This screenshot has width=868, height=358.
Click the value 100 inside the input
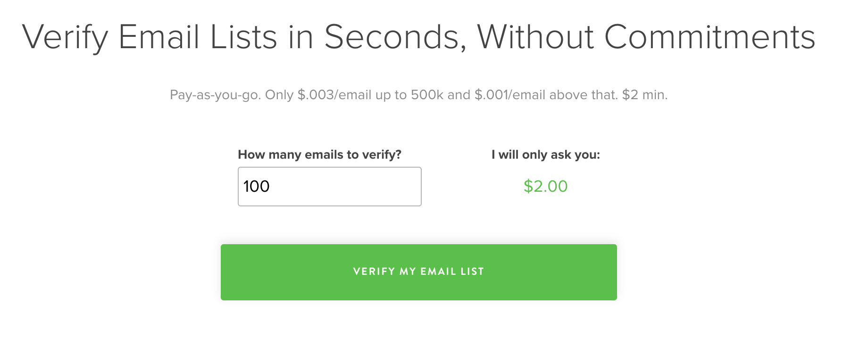coord(256,187)
